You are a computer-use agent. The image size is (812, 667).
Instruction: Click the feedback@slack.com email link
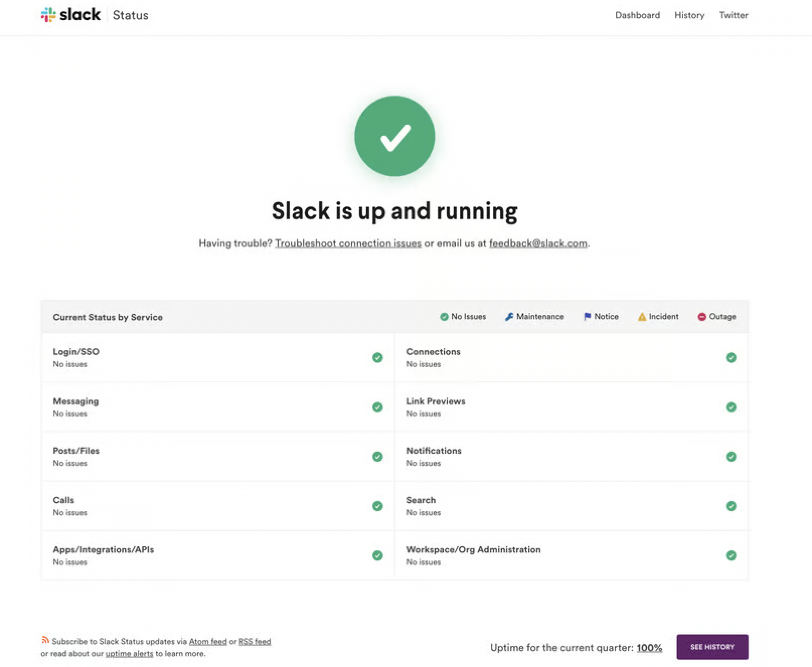pos(538,243)
